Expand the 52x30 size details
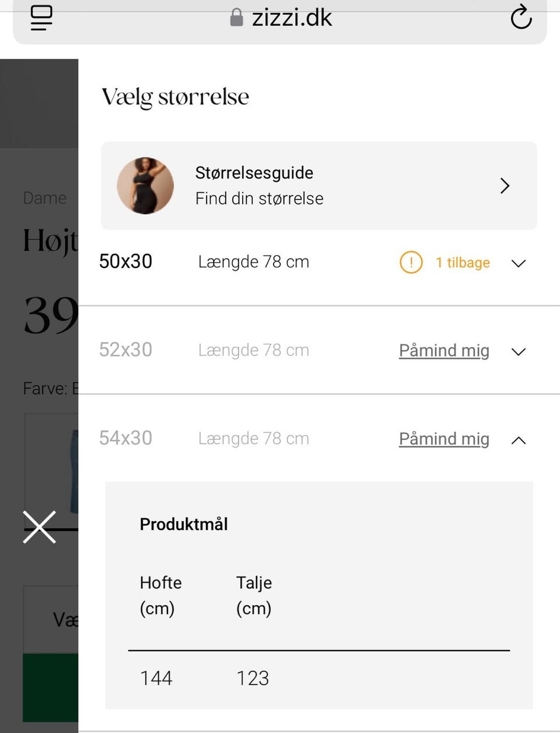This screenshot has height=733, width=560. (x=518, y=351)
